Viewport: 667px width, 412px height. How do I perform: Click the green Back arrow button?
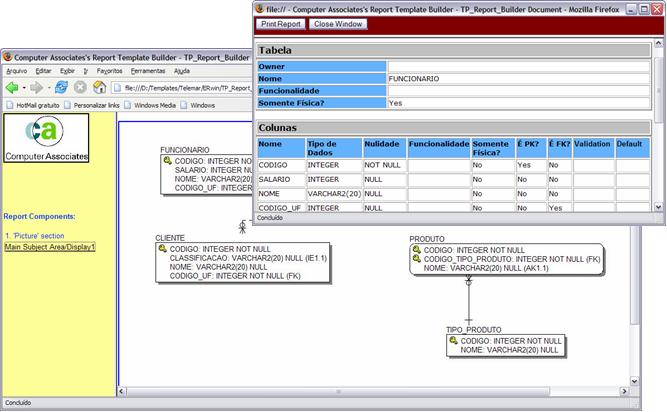coord(11,87)
